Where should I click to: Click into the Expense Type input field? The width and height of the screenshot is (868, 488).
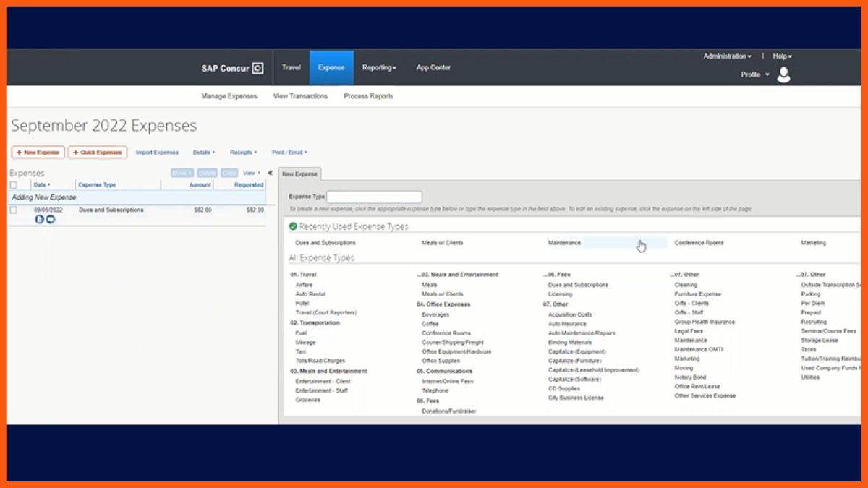tap(374, 197)
